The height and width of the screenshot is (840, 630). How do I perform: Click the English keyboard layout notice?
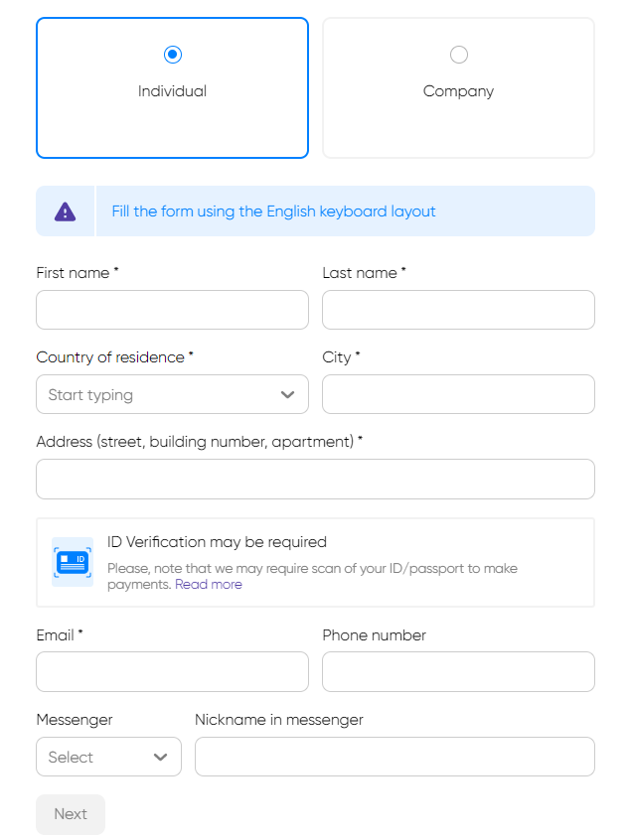tap(274, 211)
